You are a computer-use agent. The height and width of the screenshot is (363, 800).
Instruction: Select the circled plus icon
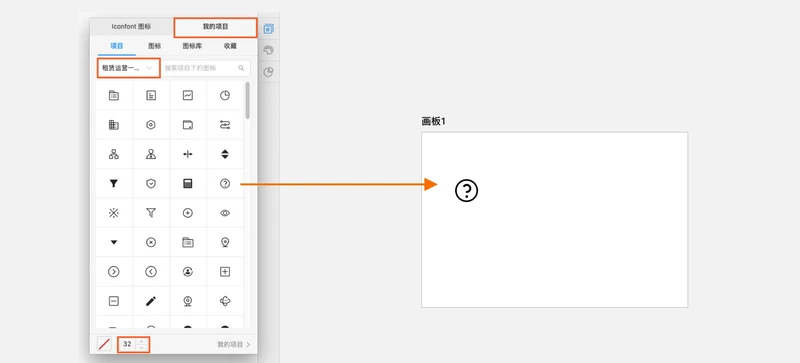pyautogui.click(x=188, y=213)
